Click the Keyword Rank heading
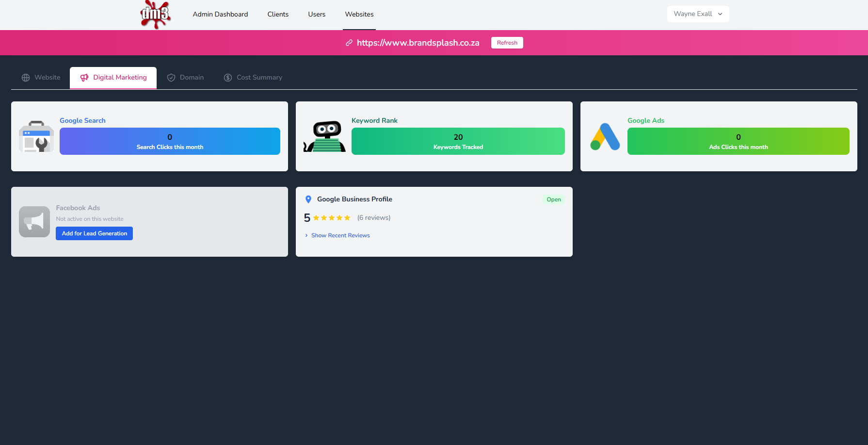Viewport: 868px width, 445px height. coord(374,120)
